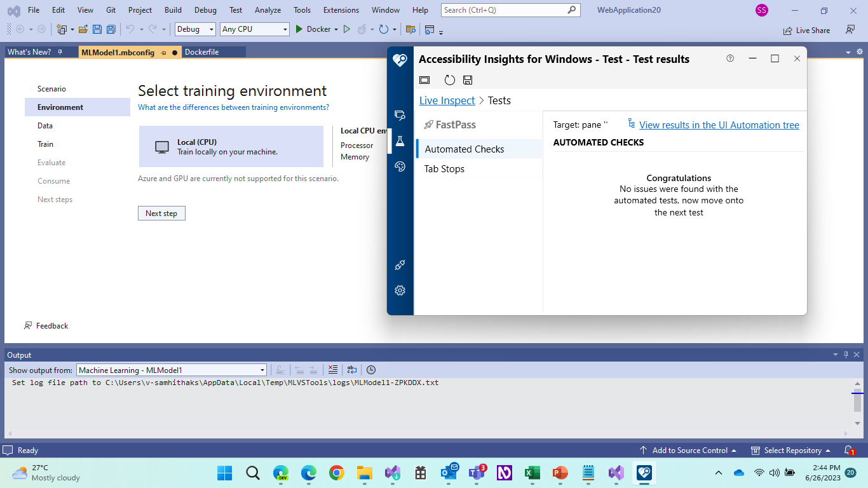Open the Extensions menu
868x488 pixels.
click(x=341, y=10)
